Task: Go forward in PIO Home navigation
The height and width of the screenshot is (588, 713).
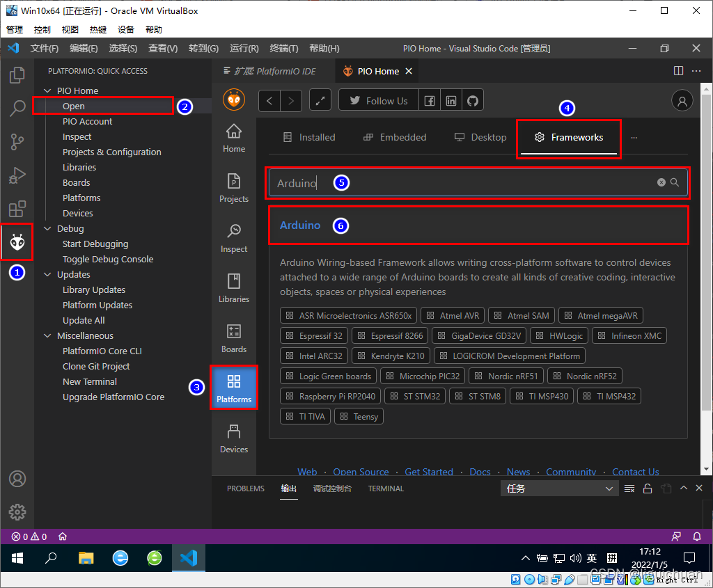Action: click(291, 101)
